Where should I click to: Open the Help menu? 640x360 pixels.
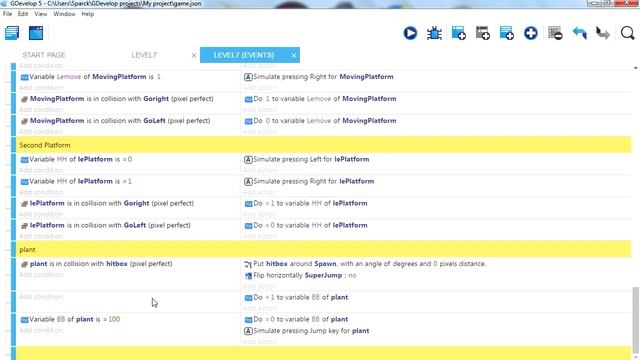click(87, 14)
